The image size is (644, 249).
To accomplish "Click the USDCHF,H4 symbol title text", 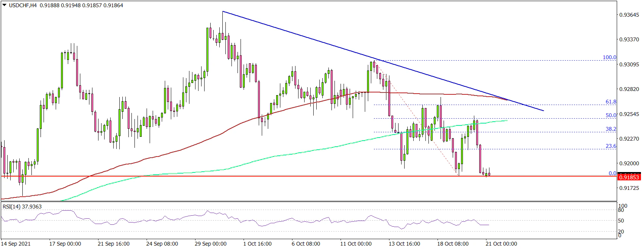I will 22,5.
